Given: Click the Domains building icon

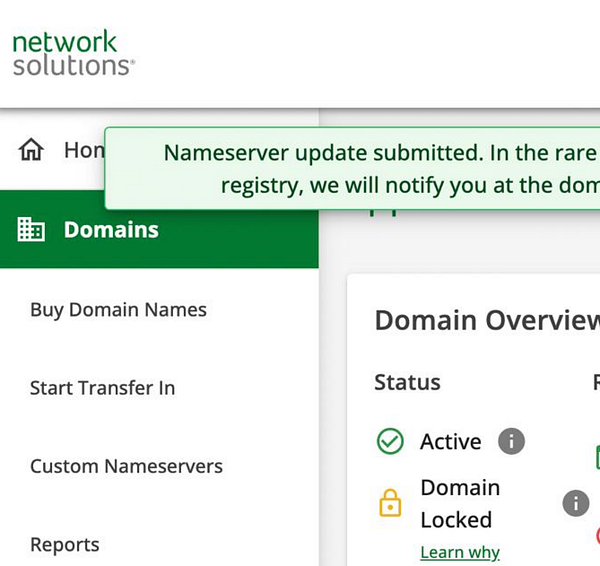Looking at the screenshot, I should click(x=31, y=229).
